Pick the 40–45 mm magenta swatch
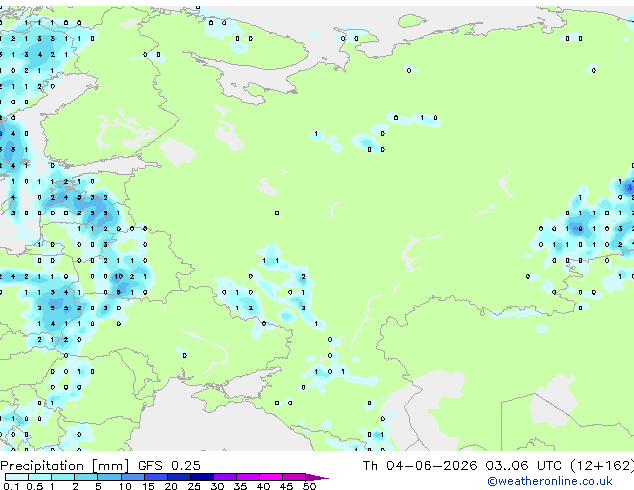Image resolution: width=634 pixels, height=490 pixels. 271,477
